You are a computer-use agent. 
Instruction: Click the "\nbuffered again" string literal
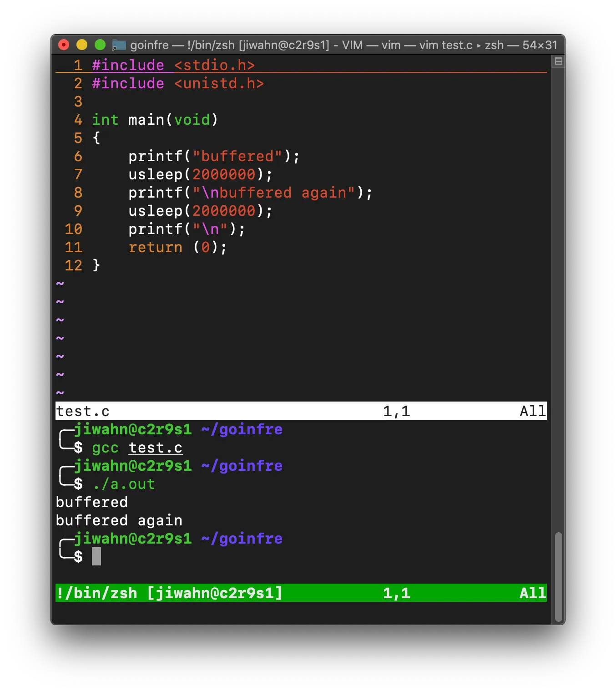point(273,193)
